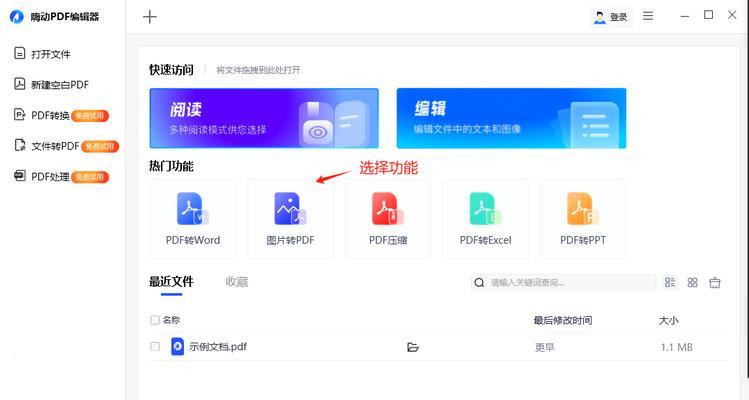Click the PDF转Excel label text
Screen dimensions: 749x400
(x=485, y=240)
